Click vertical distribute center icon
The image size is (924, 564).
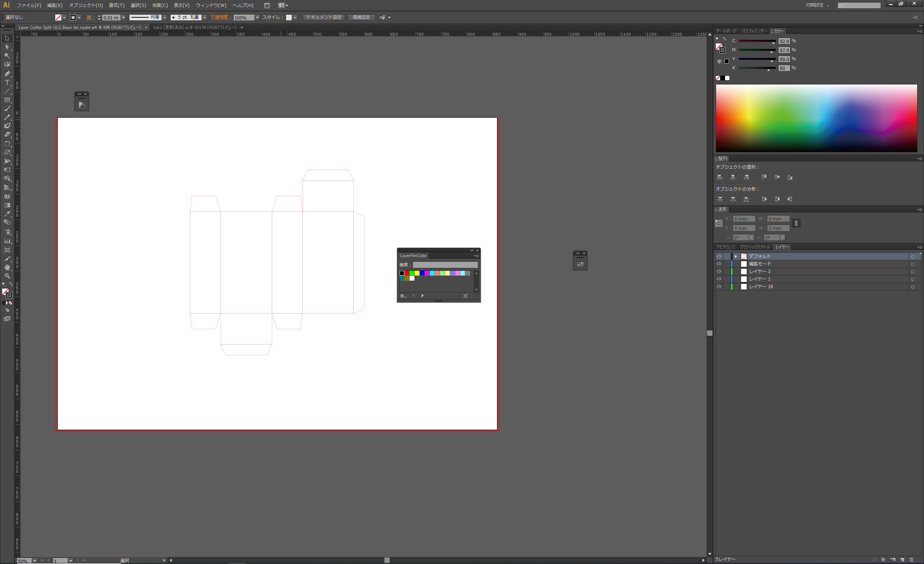coord(733,199)
